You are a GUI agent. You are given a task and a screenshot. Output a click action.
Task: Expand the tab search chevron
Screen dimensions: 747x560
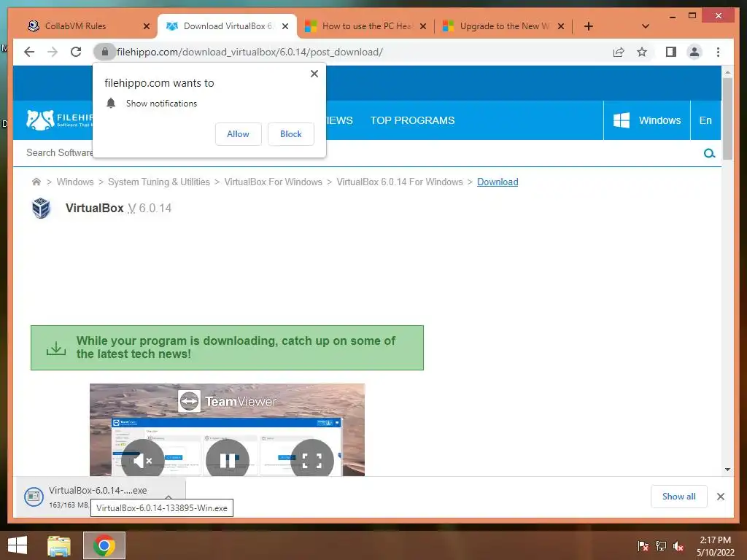click(646, 26)
